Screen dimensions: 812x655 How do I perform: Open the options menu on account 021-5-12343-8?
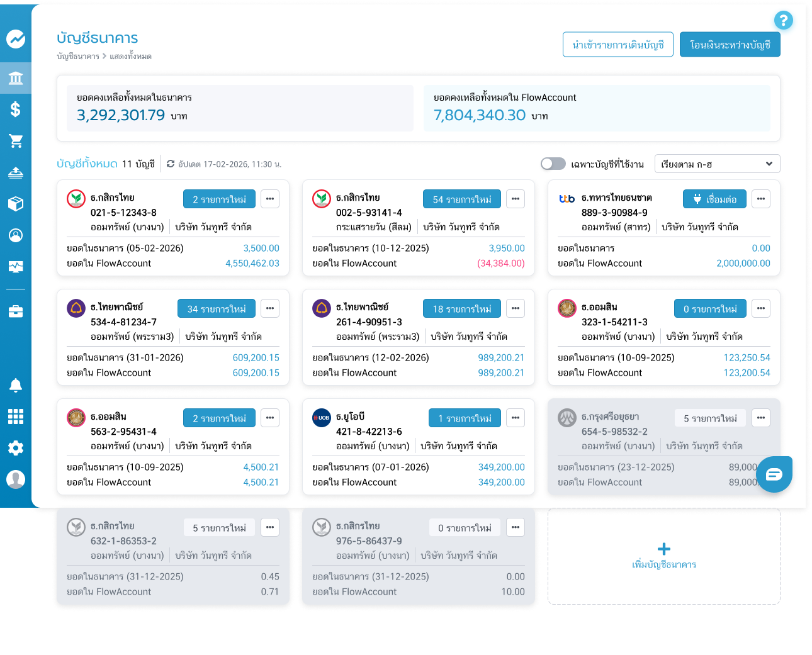pos(270,199)
